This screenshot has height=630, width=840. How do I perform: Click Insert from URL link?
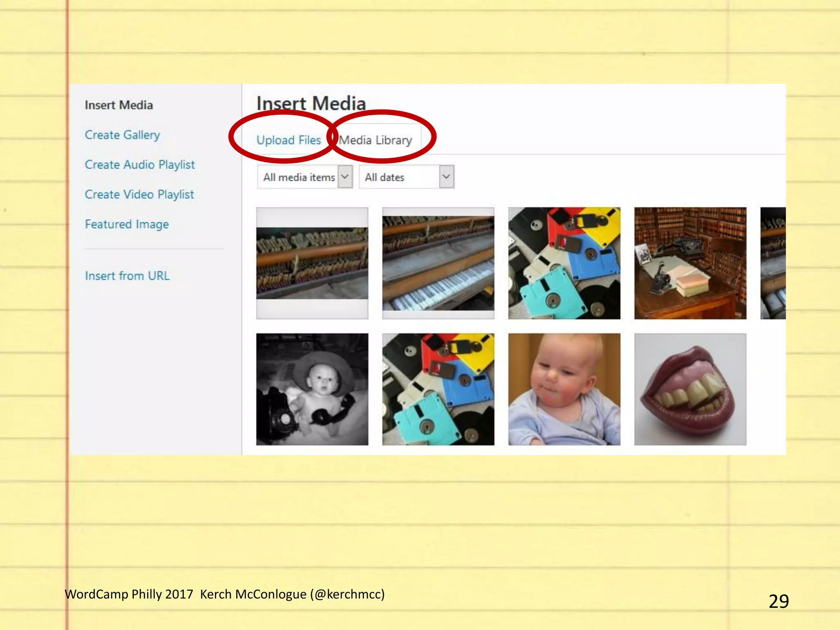click(x=127, y=276)
